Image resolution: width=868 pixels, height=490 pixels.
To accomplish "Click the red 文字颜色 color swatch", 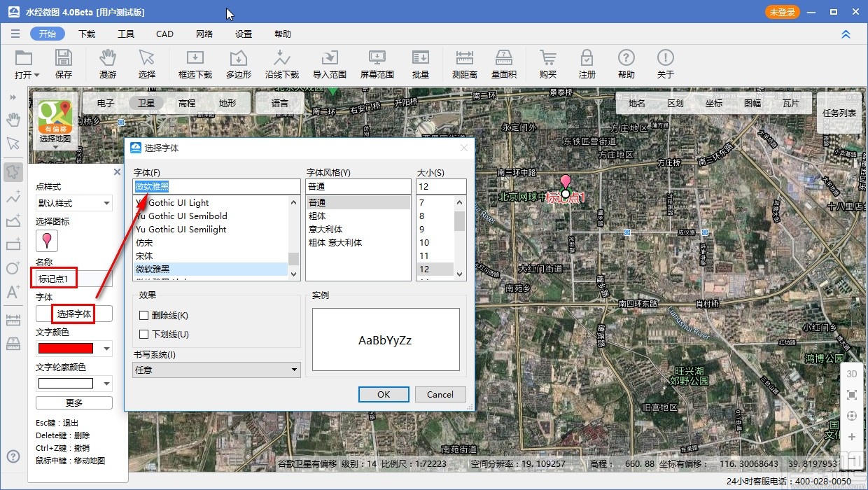I will click(x=66, y=349).
